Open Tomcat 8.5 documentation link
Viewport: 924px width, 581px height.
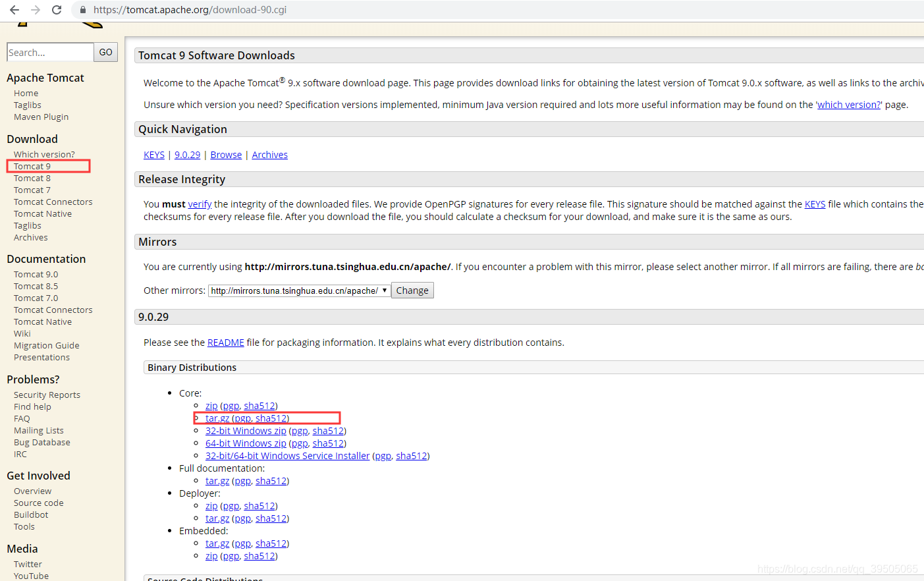coord(36,286)
